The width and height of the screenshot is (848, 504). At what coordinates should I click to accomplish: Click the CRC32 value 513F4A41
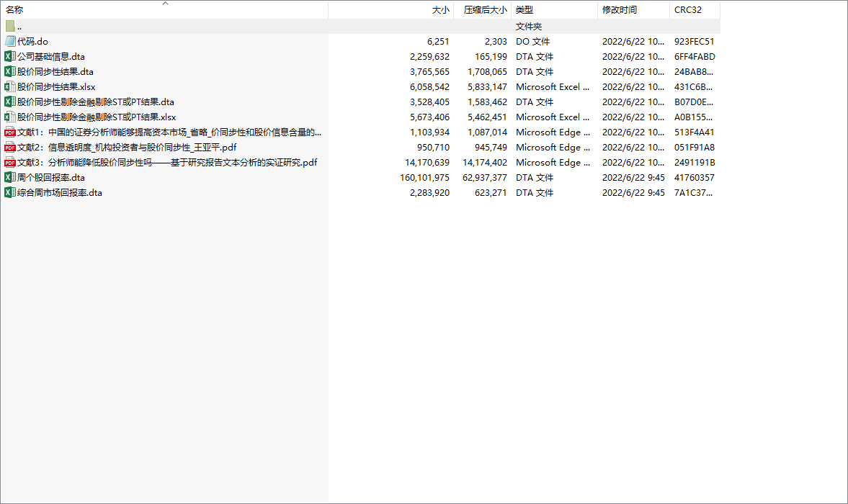point(694,132)
